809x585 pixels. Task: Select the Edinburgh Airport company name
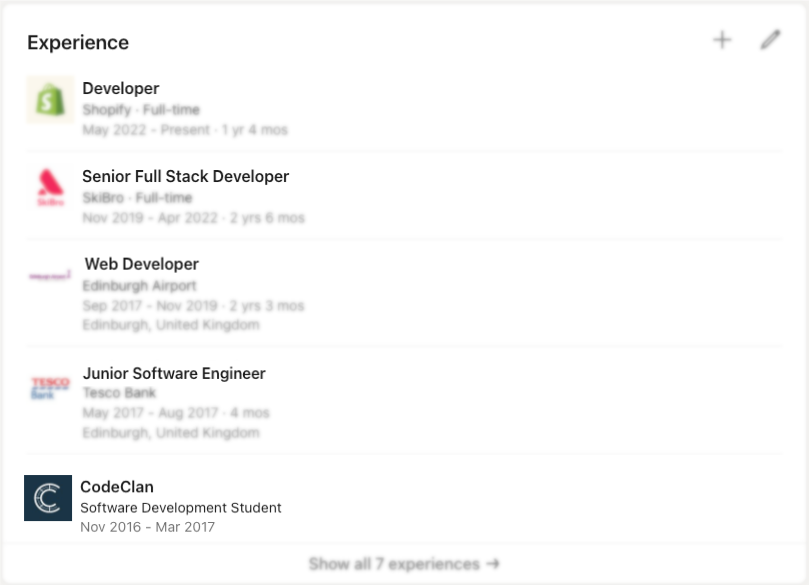(140, 285)
